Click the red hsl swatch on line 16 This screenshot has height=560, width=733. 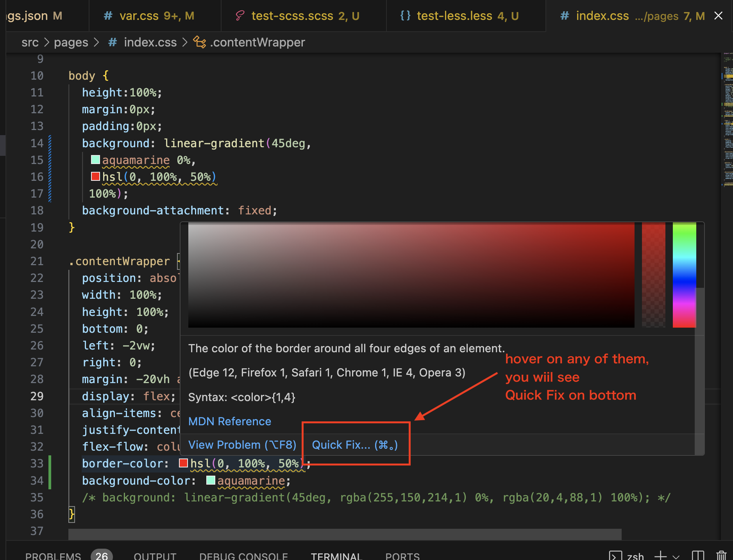95,176
